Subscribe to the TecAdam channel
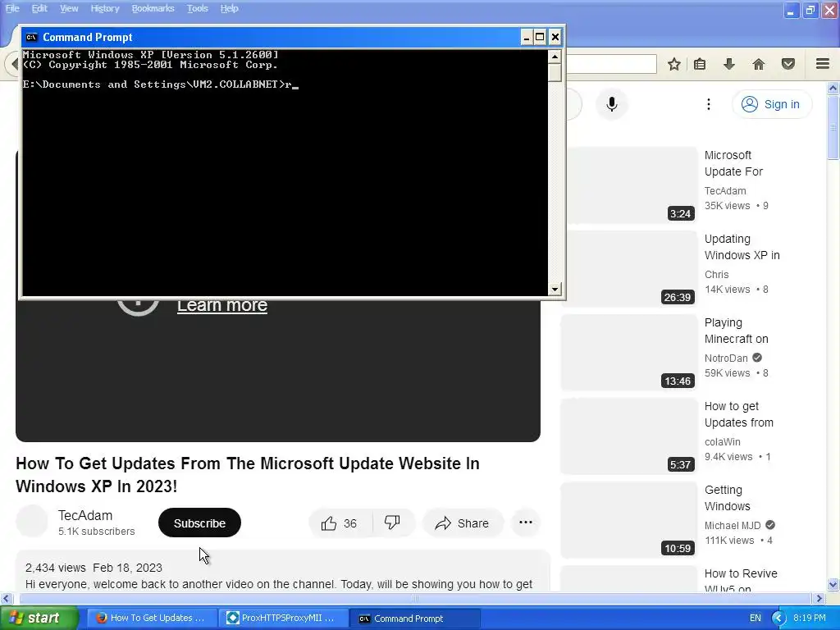840x630 pixels. tap(199, 523)
